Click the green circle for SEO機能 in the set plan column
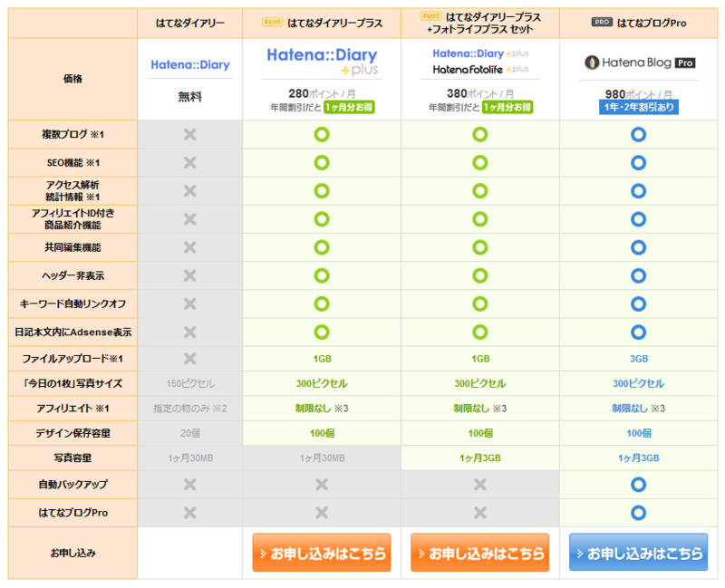Image resolution: width=725 pixels, height=588 pixels. point(480,163)
